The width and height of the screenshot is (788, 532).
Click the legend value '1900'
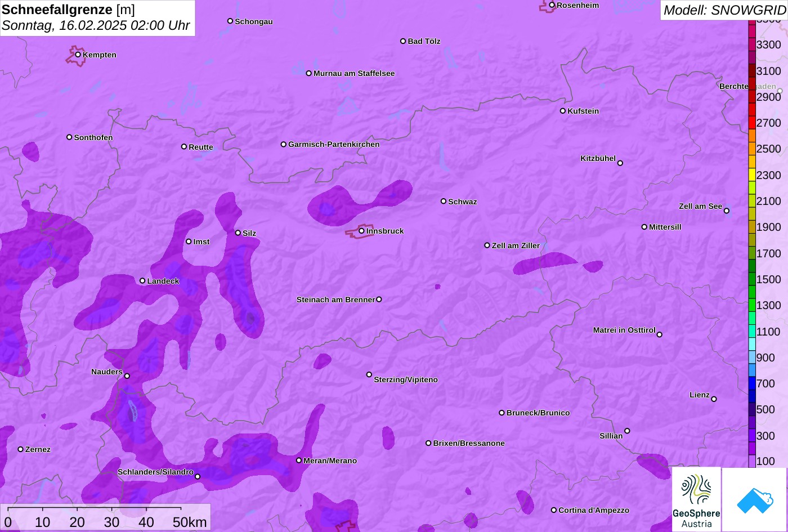[x=769, y=227]
